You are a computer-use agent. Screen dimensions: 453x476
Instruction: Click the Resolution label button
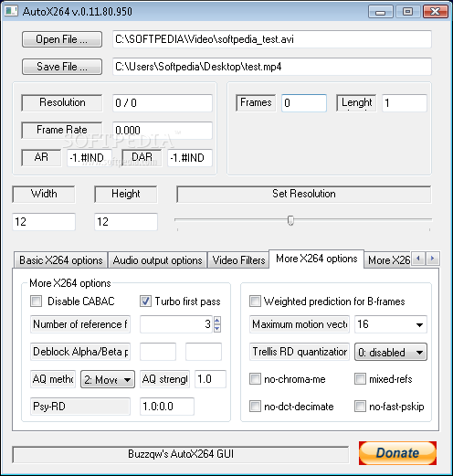(x=62, y=102)
